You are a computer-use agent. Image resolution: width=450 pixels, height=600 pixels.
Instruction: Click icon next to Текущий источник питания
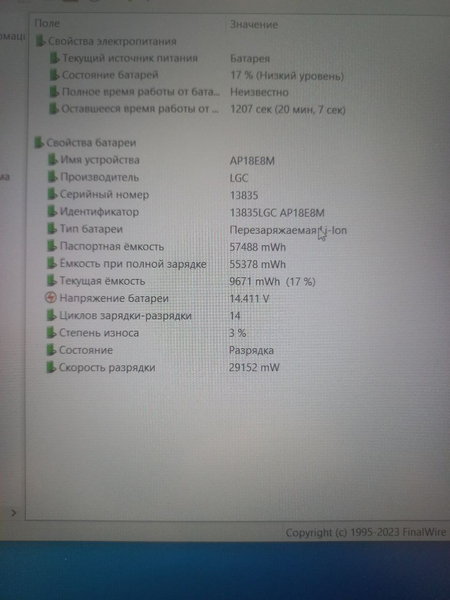click(x=54, y=58)
